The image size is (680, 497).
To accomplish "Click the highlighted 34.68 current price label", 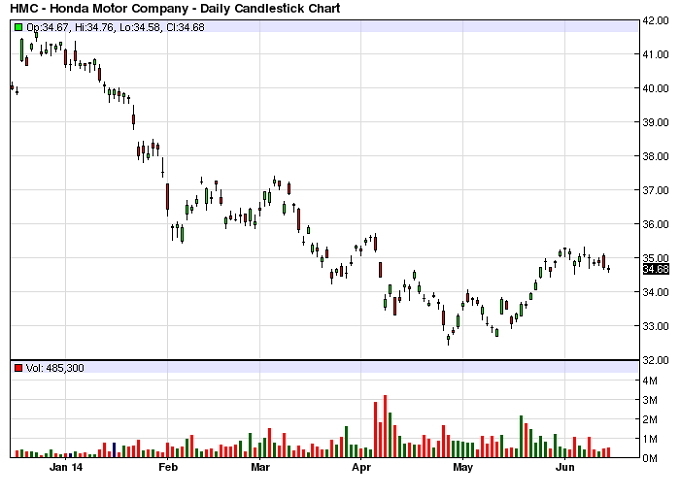I will pyautogui.click(x=655, y=269).
